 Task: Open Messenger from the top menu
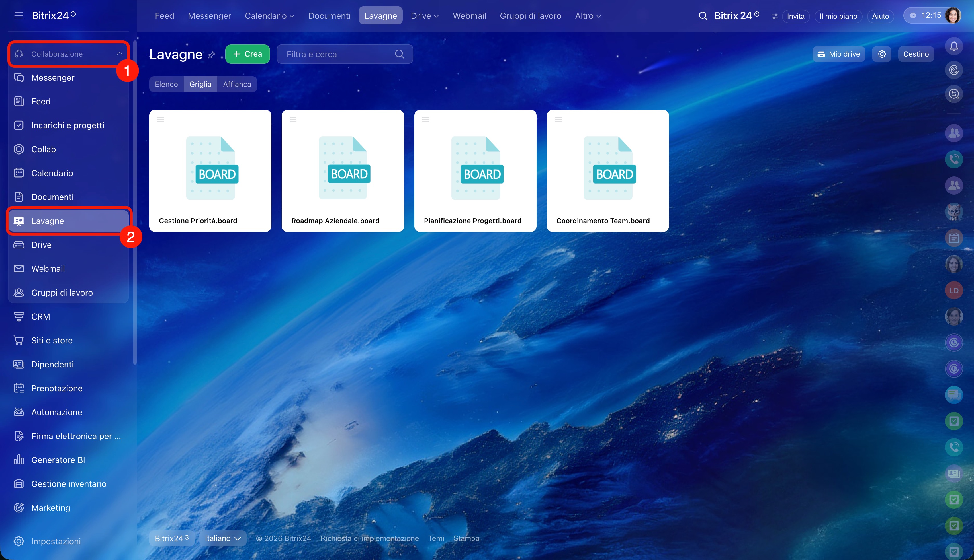point(209,16)
